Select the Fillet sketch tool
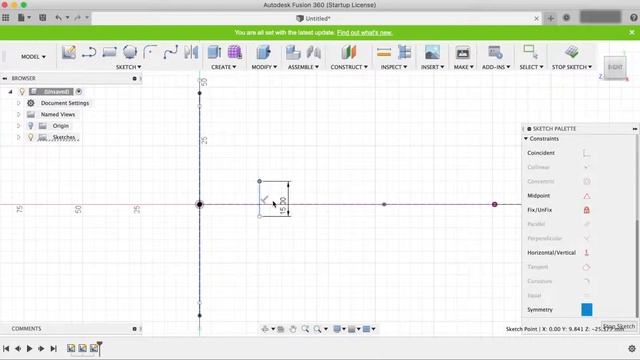 coord(150,52)
